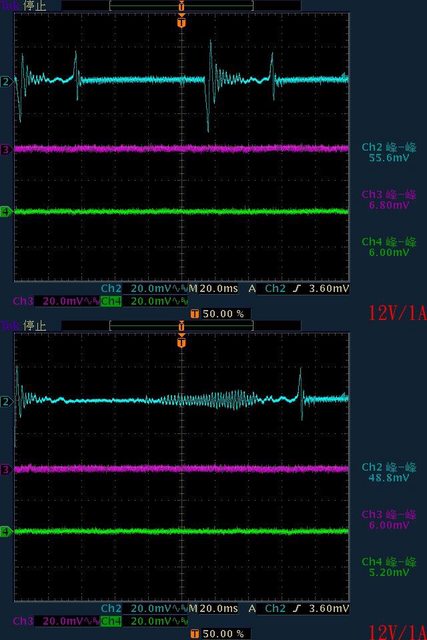
Task: Click the Ch2 ground marker beside the 55.6mV waveform
Action: pos(5,82)
